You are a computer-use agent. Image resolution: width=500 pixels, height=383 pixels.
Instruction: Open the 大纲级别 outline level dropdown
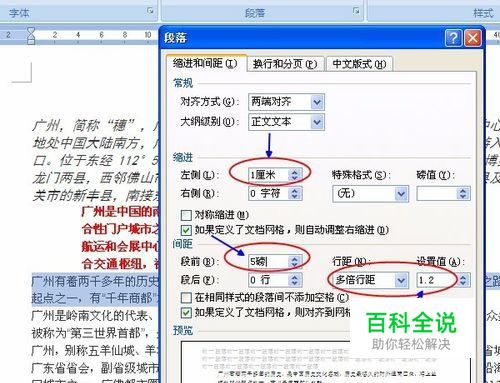[317, 122]
